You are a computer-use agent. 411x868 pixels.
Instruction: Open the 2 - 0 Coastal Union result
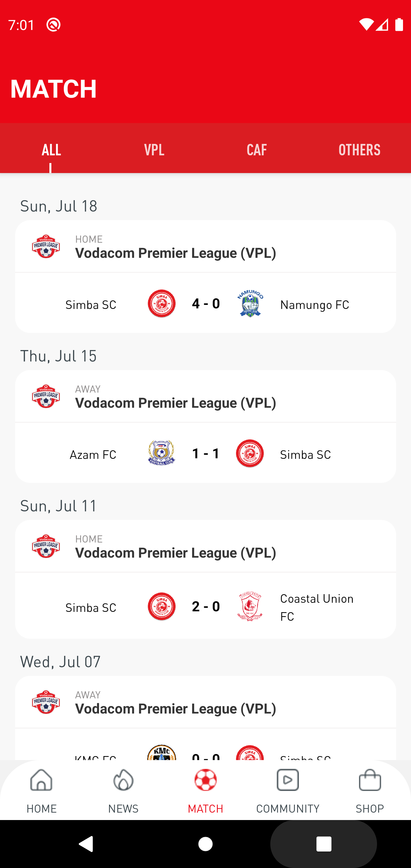tap(206, 606)
